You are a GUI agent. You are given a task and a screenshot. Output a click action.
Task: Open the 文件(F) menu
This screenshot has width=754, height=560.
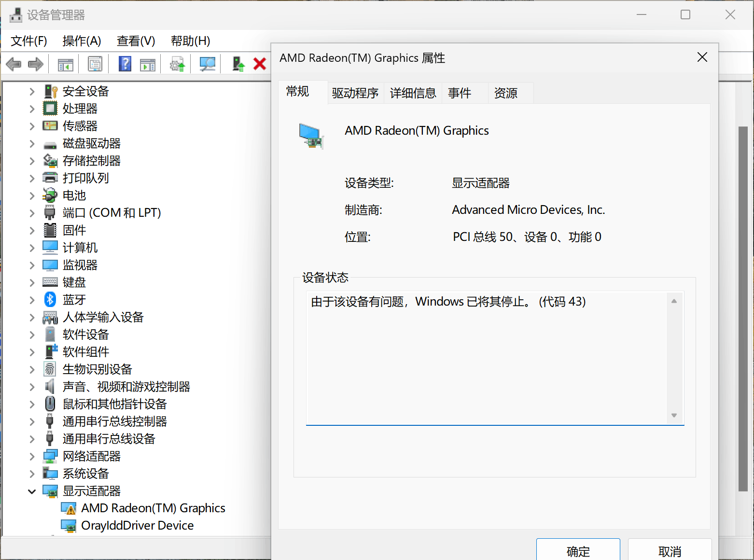click(29, 41)
